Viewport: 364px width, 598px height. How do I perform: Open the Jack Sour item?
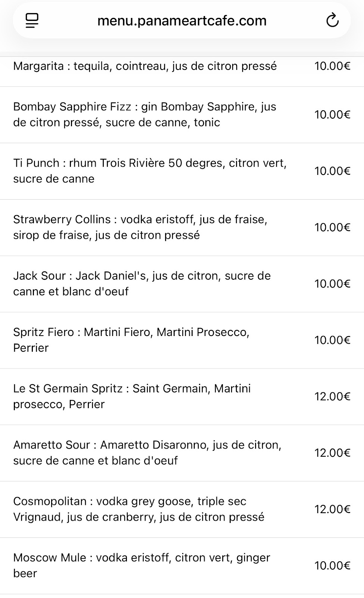[x=182, y=284]
